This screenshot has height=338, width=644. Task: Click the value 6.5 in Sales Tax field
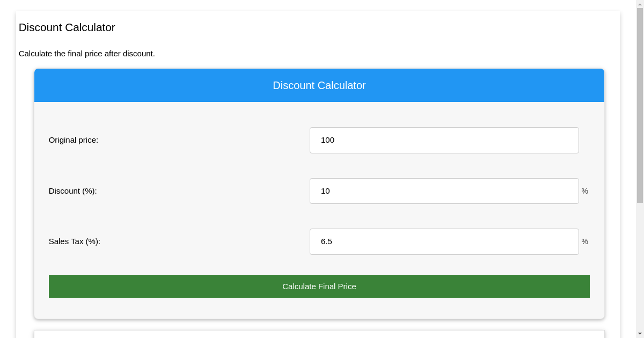point(326,241)
